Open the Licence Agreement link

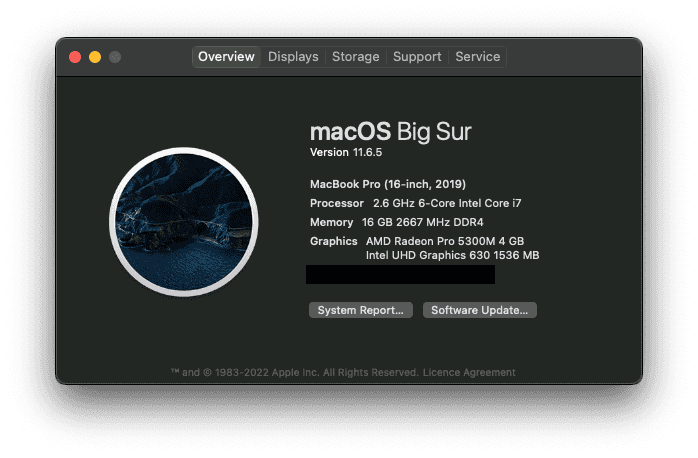[x=470, y=373]
